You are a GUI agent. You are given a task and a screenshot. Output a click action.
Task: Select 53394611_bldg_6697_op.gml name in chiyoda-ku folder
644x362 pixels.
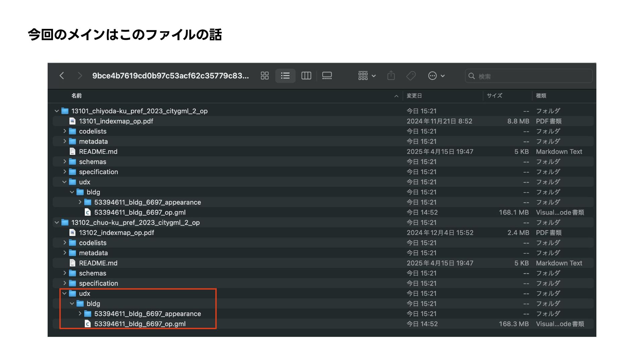pyautogui.click(x=140, y=213)
